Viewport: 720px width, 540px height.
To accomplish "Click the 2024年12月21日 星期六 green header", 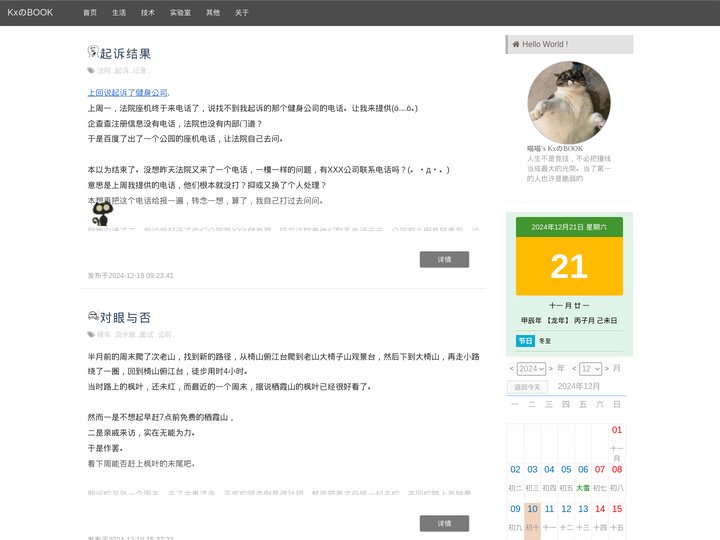I will pyautogui.click(x=569, y=227).
